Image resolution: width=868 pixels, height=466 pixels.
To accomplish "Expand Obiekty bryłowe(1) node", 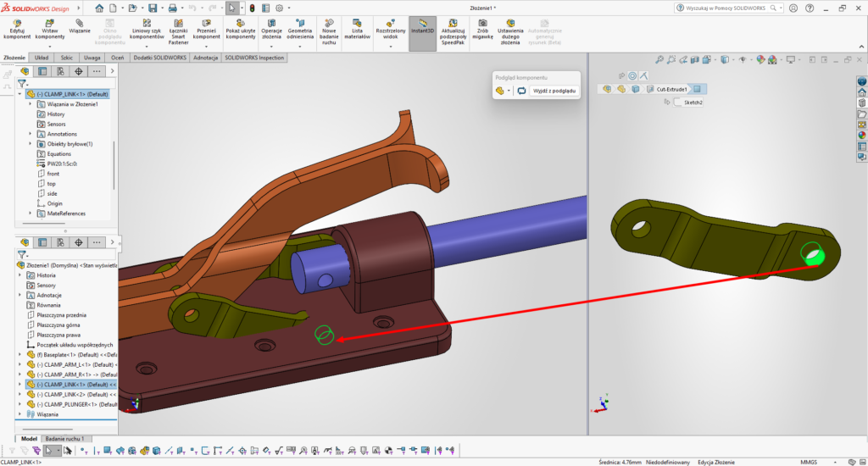I will [30, 144].
